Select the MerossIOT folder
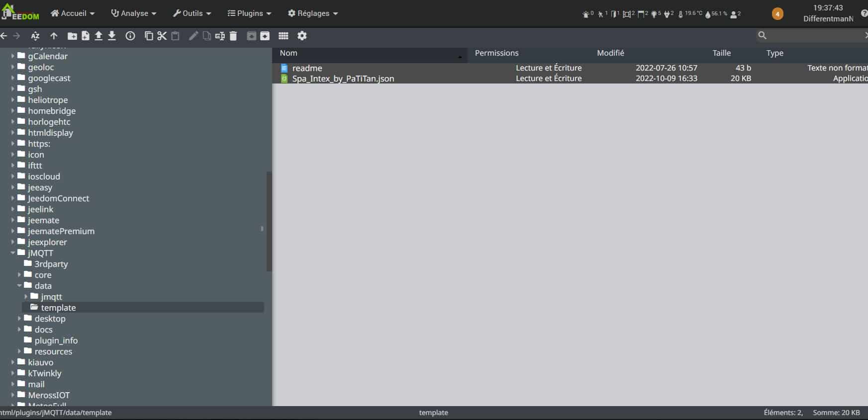The height and width of the screenshot is (420, 868). (49, 395)
